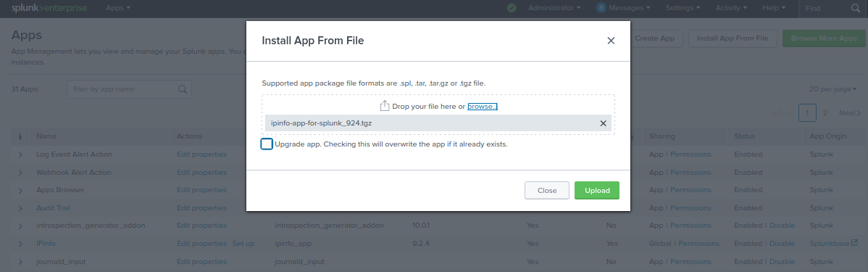Expand the Apps Browser row

(x=20, y=190)
